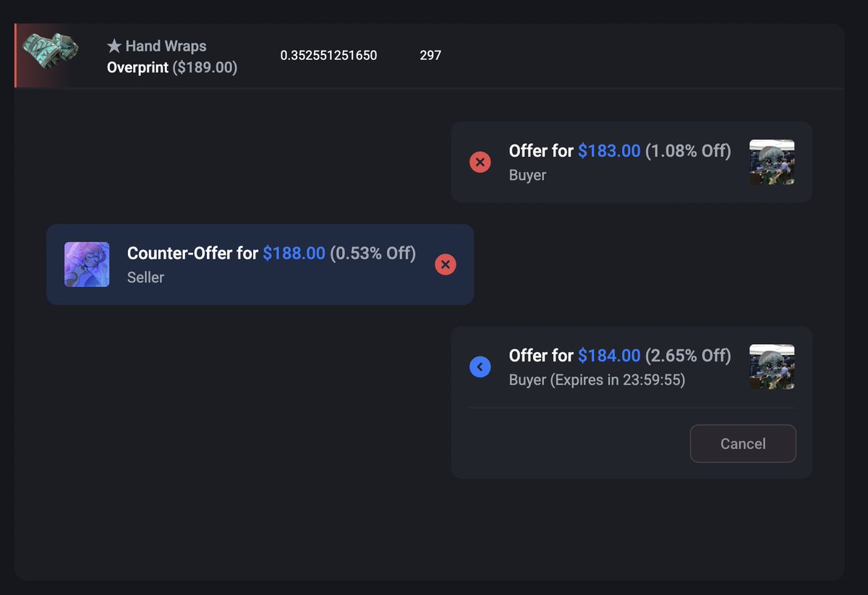
Task: Click the (2.65% Off) discount text
Action: (x=688, y=356)
